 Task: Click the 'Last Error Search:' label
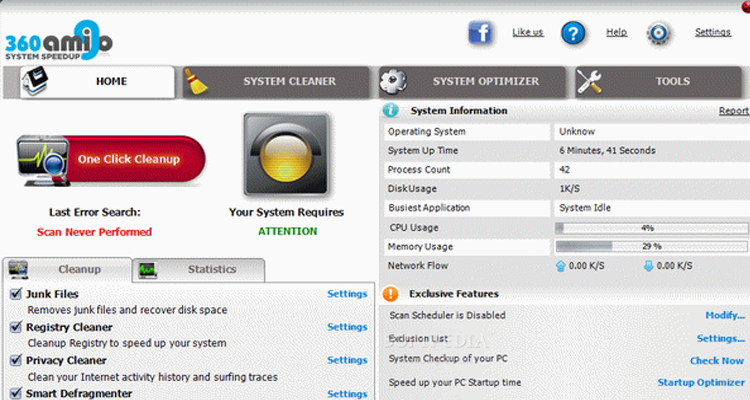[95, 212]
